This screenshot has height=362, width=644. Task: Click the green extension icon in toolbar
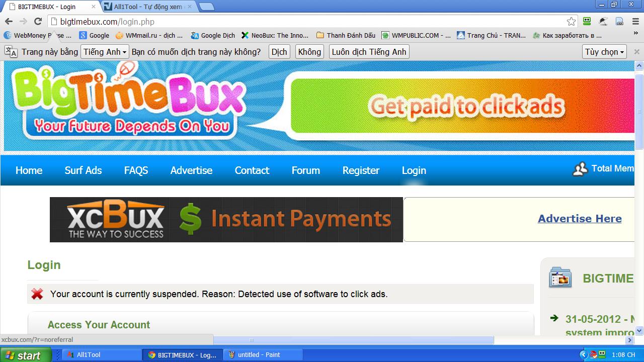coord(587,21)
